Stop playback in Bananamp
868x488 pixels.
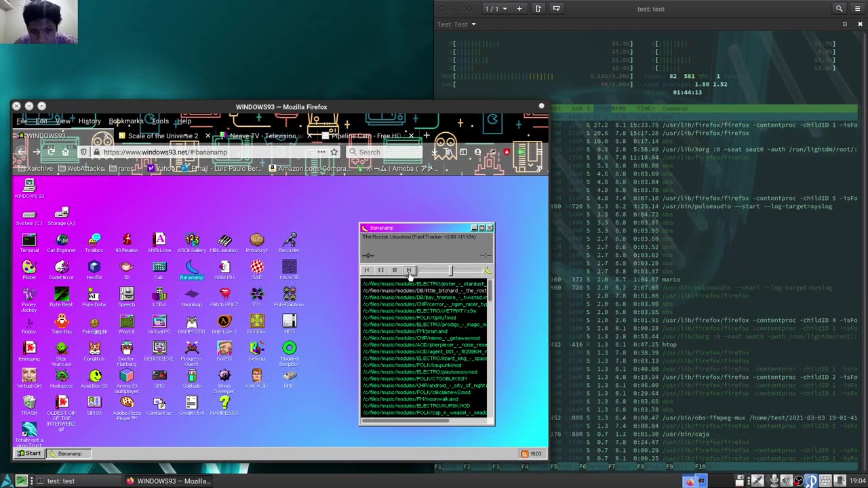click(x=395, y=270)
